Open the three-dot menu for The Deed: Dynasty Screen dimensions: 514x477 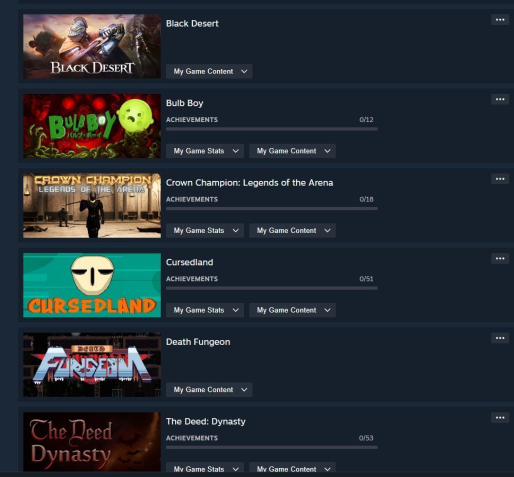click(x=500, y=418)
